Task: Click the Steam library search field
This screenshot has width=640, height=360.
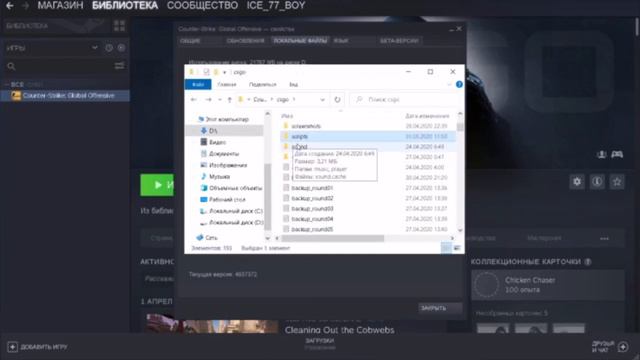Action: 60,66
